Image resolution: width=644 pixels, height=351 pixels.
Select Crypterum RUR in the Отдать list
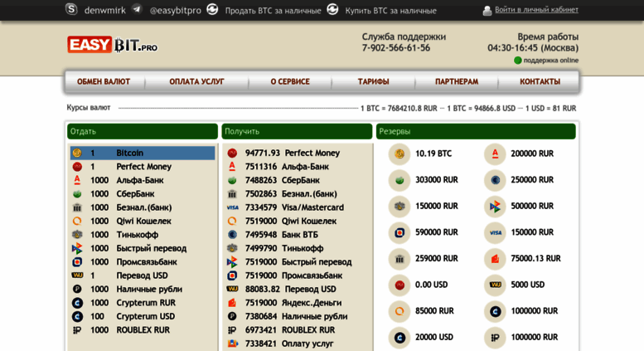[143, 303]
